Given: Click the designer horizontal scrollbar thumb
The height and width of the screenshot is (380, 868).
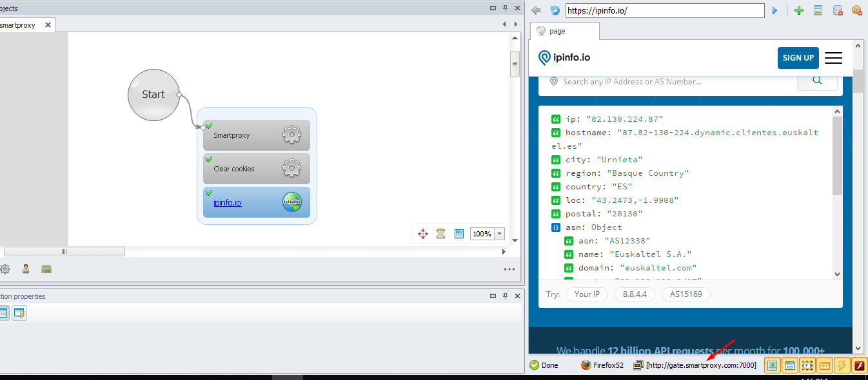Looking at the screenshot, I should pyautogui.click(x=64, y=251).
